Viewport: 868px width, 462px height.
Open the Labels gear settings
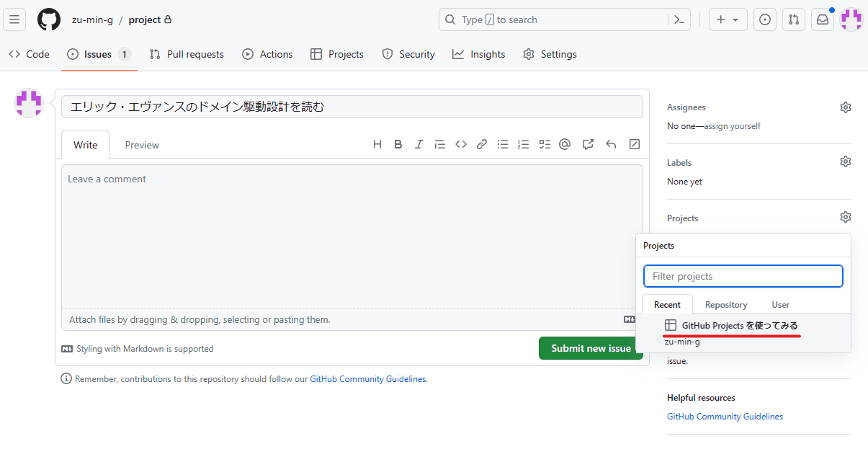(x=845, y=161)
